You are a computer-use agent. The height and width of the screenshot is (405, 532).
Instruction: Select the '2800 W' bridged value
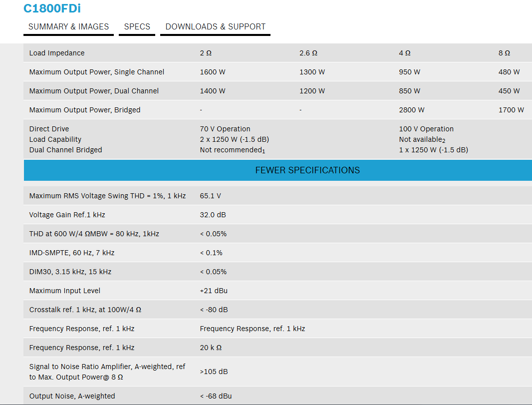tap(412, 110)
